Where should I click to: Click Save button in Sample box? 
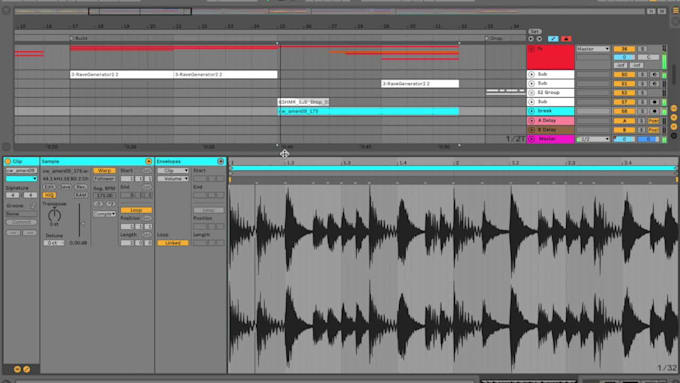(65, 187)
